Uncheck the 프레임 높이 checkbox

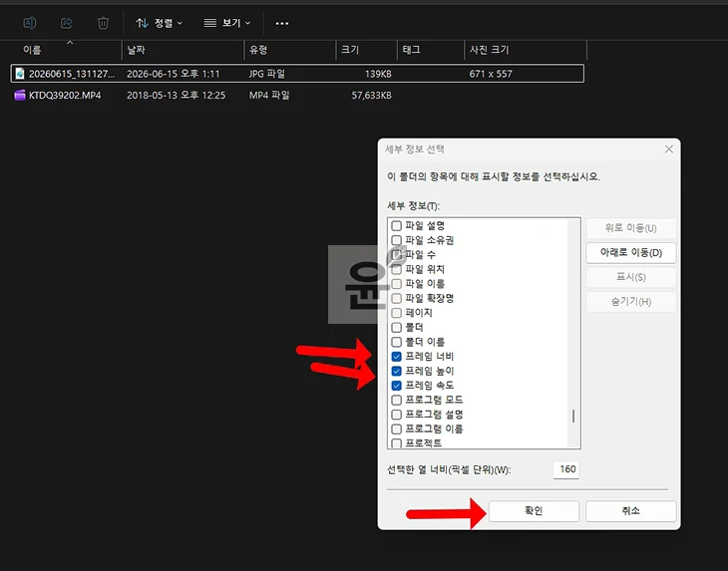(397, 371)
